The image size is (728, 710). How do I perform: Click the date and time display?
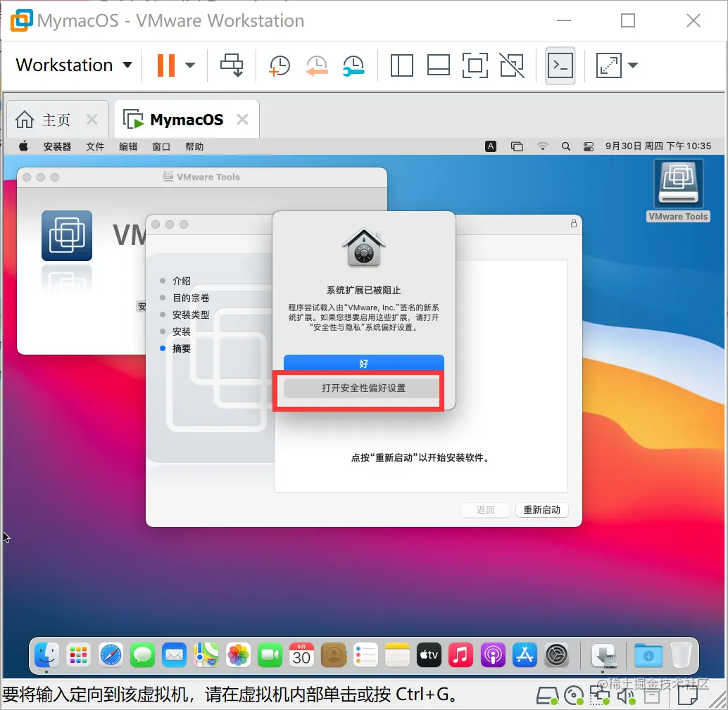point(658,146)
